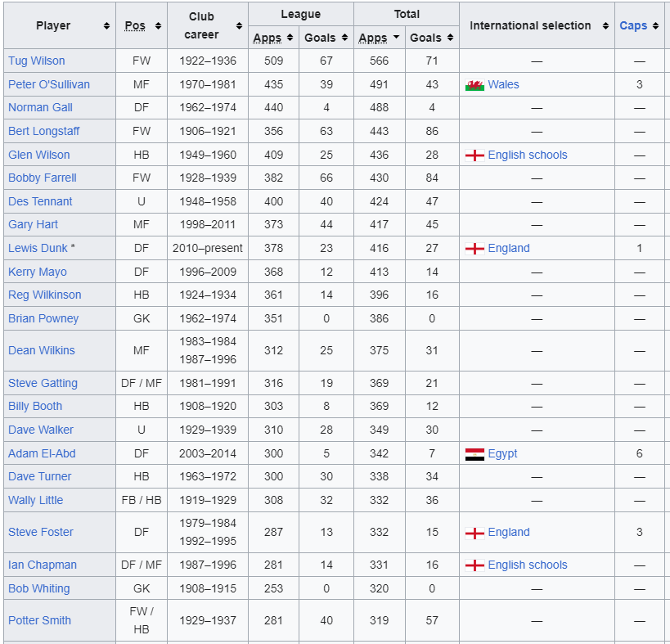
Task: Click England flag in Ian Chapman row
Action: tap(474, 565)
